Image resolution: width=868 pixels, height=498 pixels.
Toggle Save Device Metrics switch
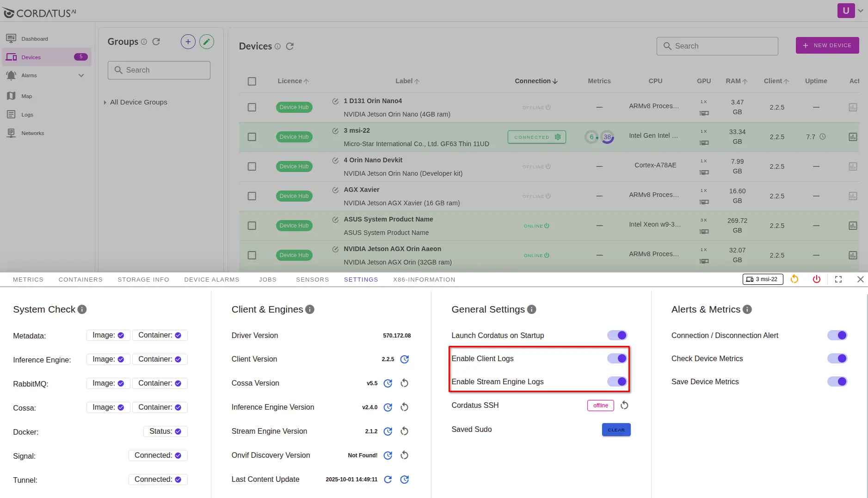[837, 381]
